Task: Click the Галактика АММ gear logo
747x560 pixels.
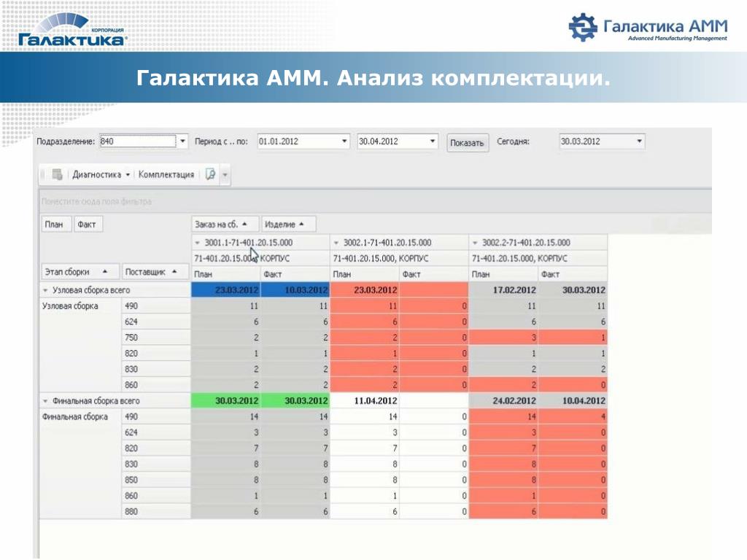Action: coord(583,27)
